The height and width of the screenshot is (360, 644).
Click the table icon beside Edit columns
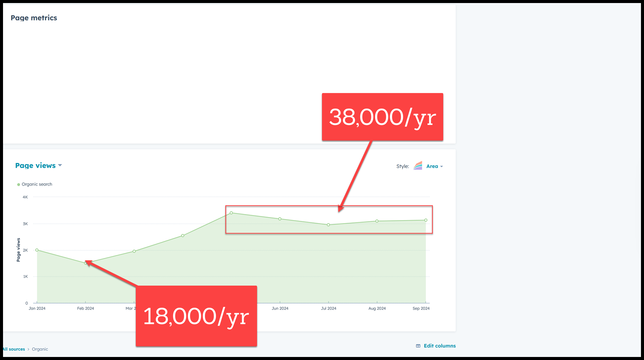tap(418, 346)
